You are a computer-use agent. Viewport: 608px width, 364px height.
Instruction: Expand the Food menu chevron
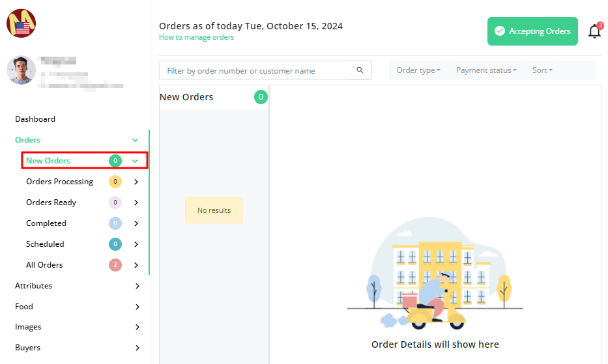[x=137, y=307]
